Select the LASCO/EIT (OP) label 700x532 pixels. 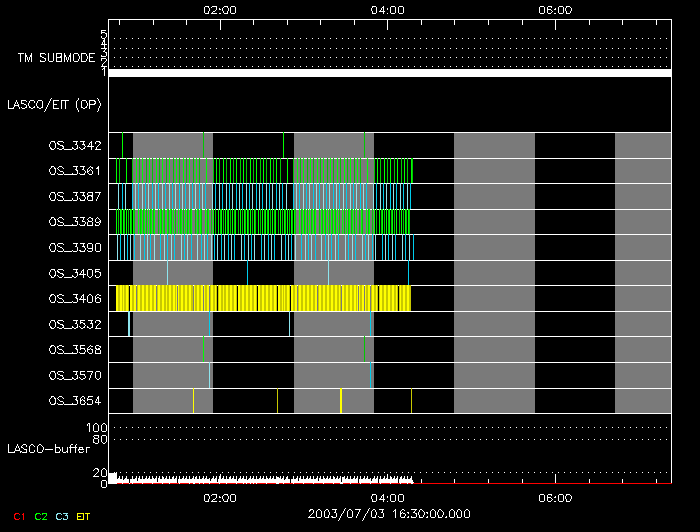pos(54,104)
